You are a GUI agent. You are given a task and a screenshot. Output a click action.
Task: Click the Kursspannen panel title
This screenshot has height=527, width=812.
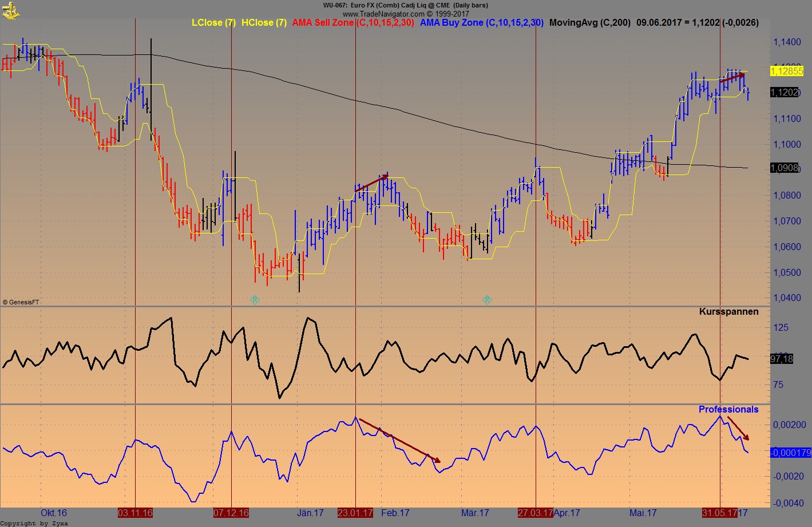click(728, 311)
